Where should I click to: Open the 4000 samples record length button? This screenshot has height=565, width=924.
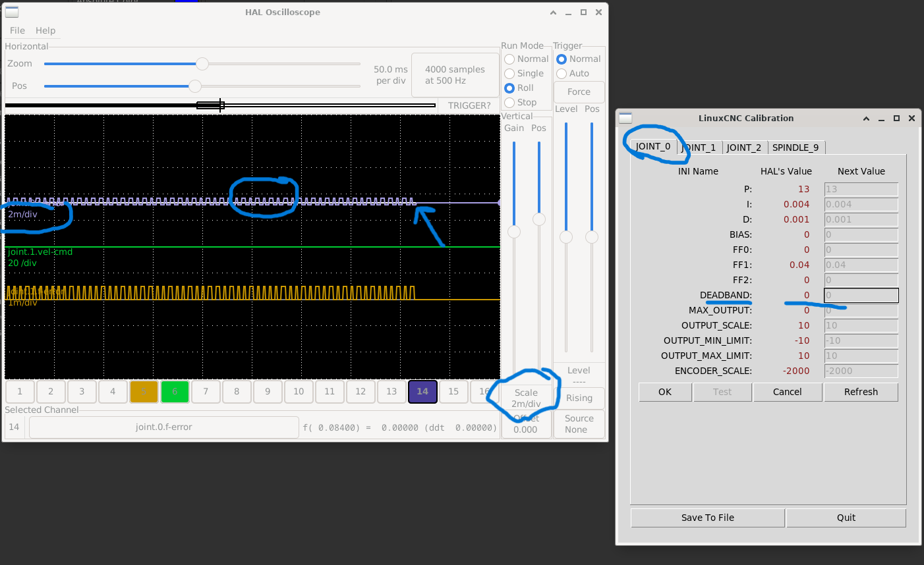pos(455,75)
